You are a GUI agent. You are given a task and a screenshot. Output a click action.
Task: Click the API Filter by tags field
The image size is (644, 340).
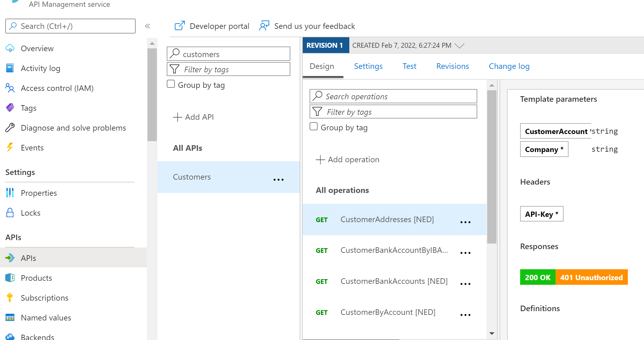coord(229,69)
